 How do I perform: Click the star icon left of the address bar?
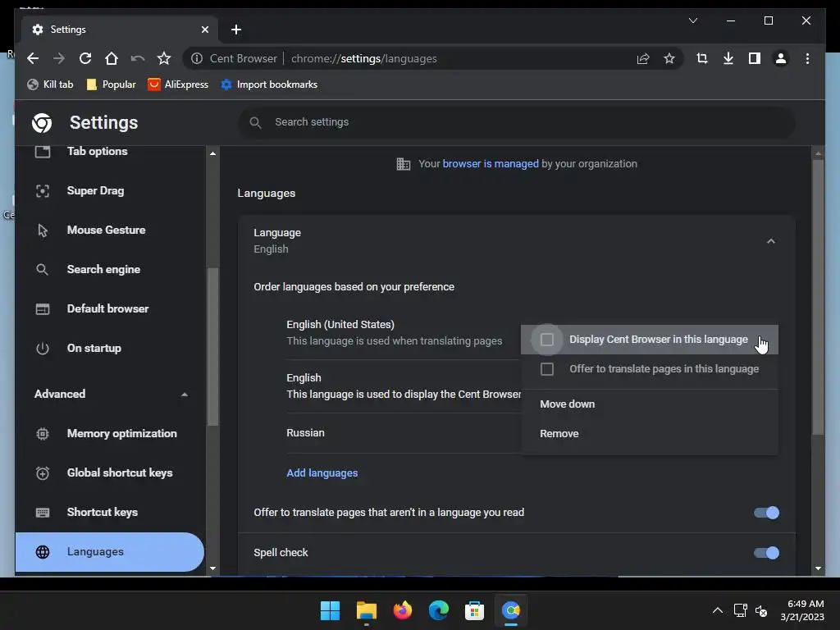(164, 58)
